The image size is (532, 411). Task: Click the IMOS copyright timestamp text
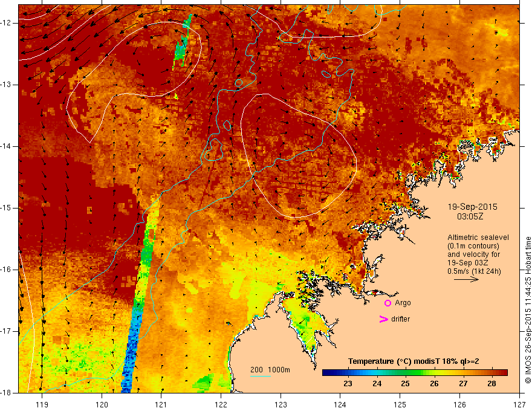point(528,310)
